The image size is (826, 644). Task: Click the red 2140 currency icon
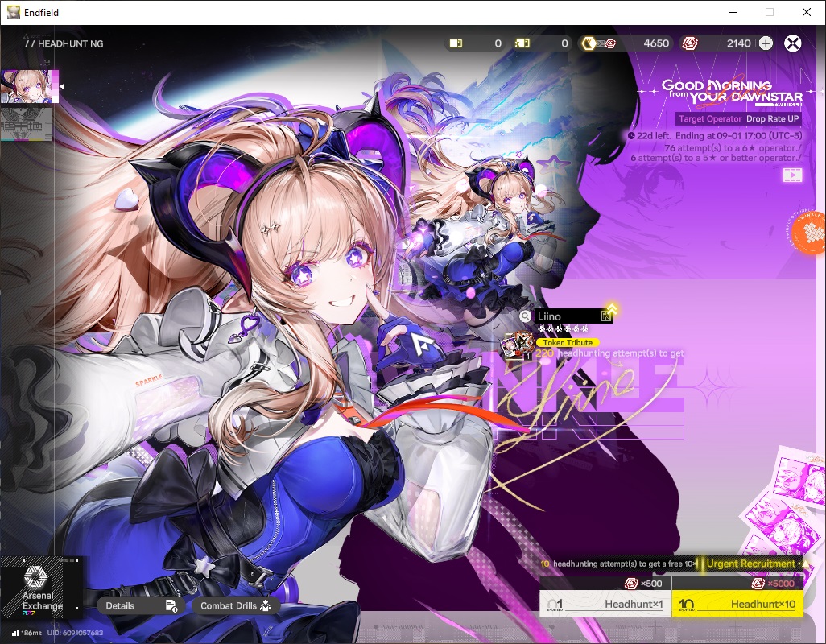690,43
